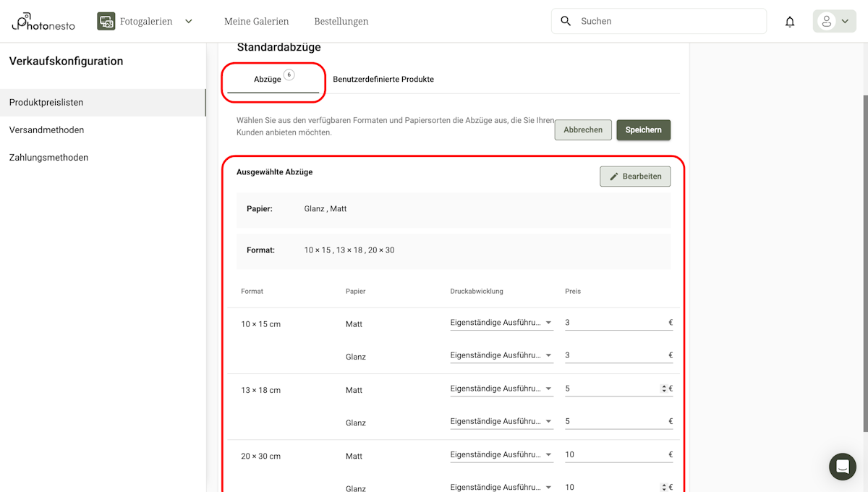868x492 pixels.
Task: Click the pencil icon on Bearbeiten
Action: (x=613, y=176)
